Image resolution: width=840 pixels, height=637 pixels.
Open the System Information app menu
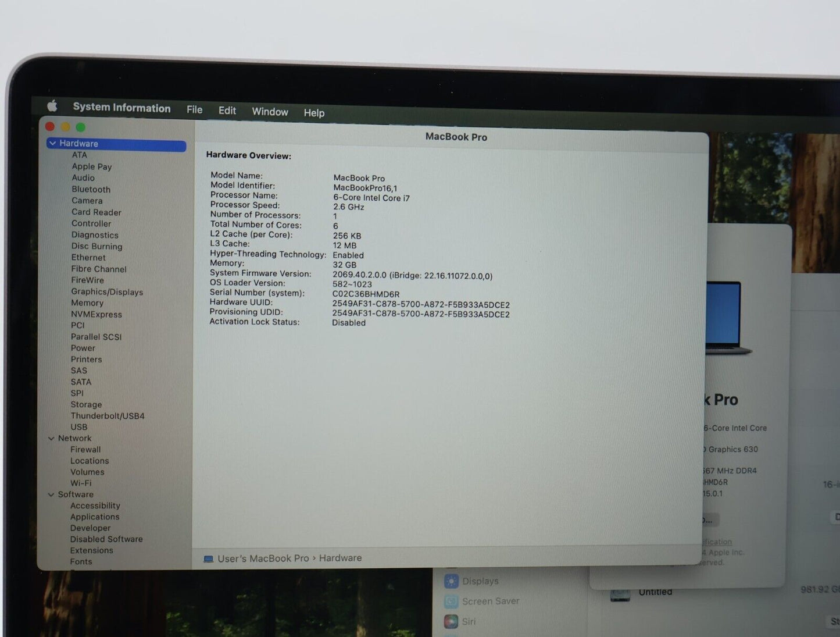click(x=121, y=108)
